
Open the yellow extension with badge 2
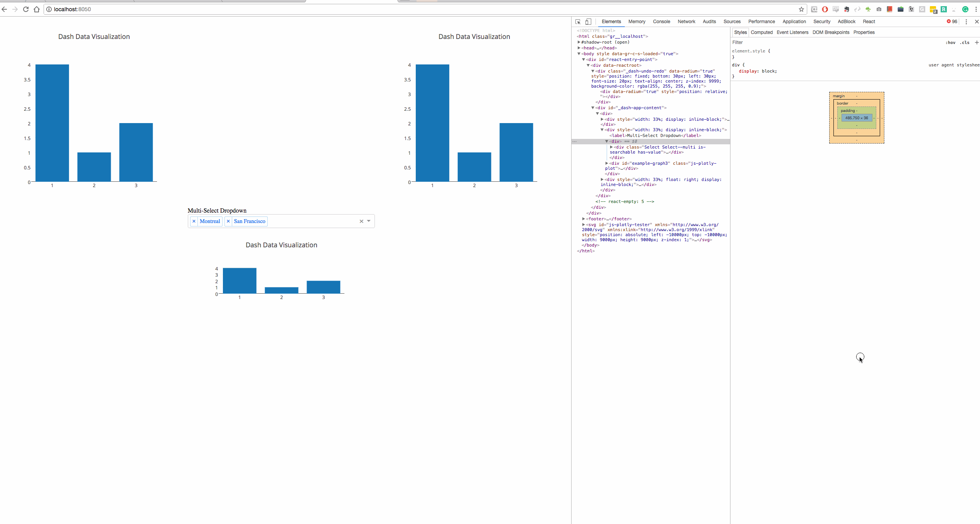933,10
